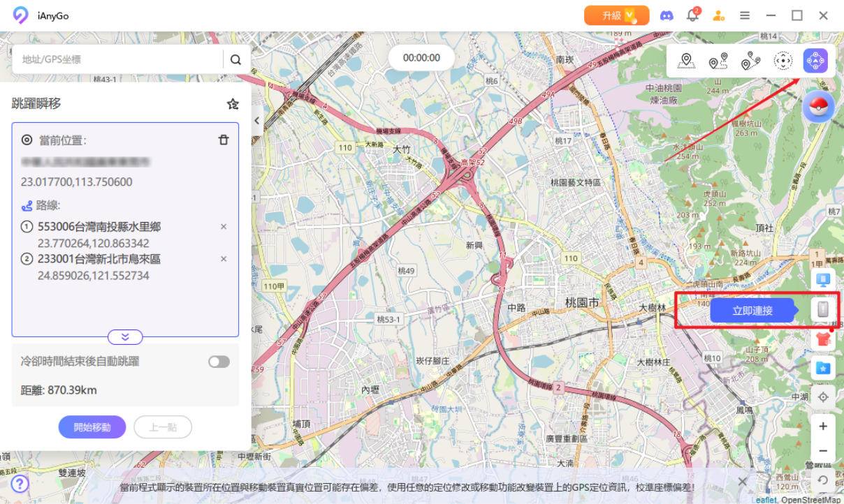844x504 pixels.
Task: Remove route point 553006 南投縣水里鄉
Action: [x=224, y=227]
